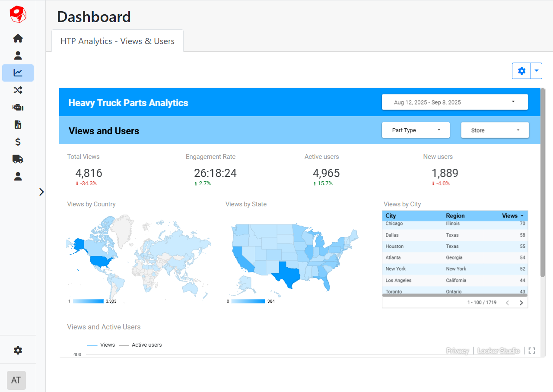Open the engine icon in the sidebar

point(18,107)
